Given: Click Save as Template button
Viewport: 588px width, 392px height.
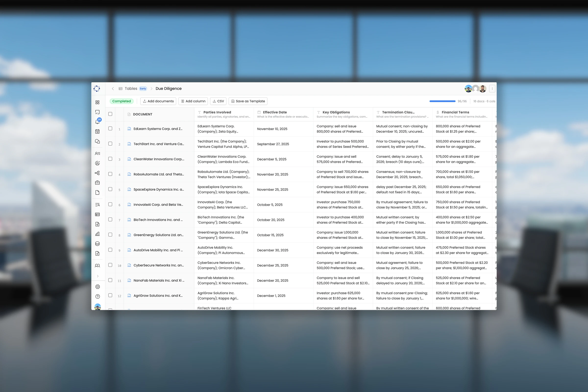Looking at the screenshot, I should [x=248, y=101].
